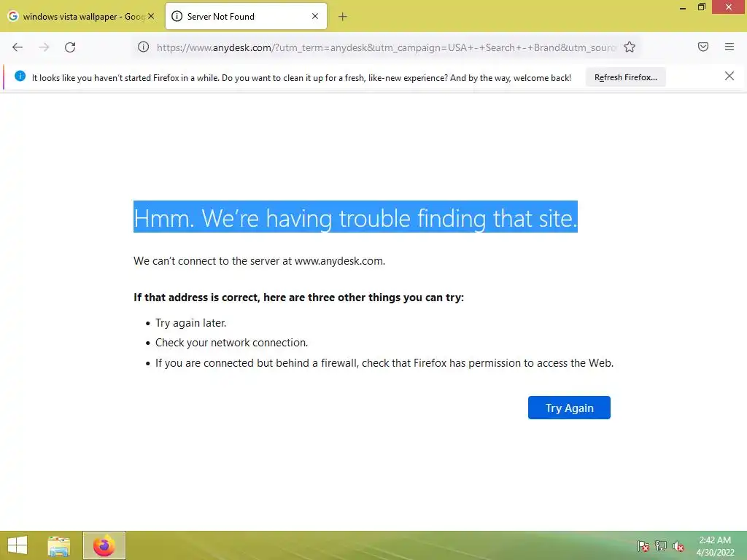Bookmark this page with the star
Image resolution: width=747 pixels, height=560 pixels.
click(x=630, y=47)
